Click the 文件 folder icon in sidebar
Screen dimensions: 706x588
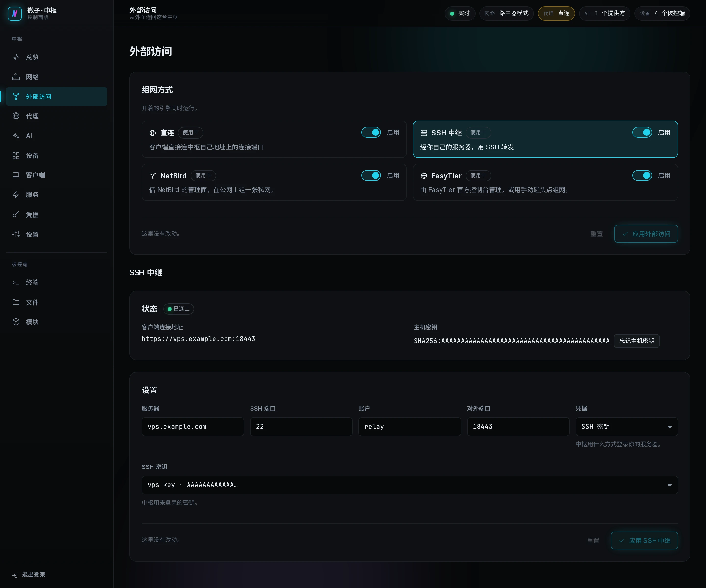pyautogui.click(x=16, y=302)
